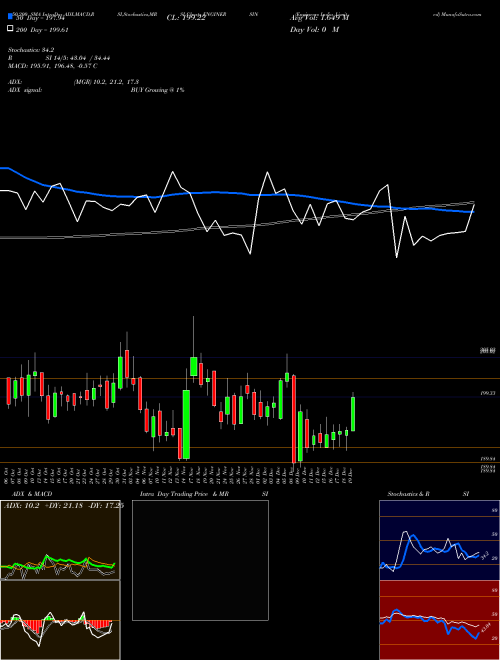Click the tall green candlestick on 14 Nov
Image resolution: width=500 pixels, height=660 pixels.
coord(186,424)
